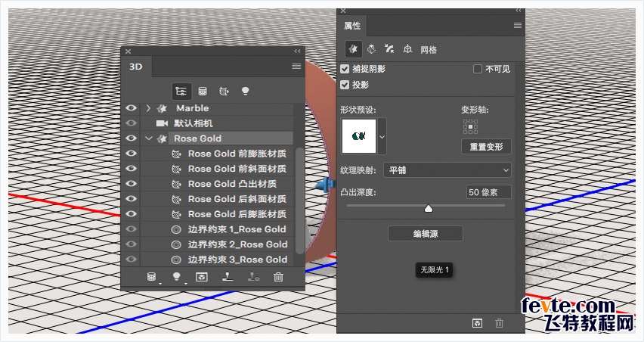
Task: Close the 3D panel
Action: click(128, 51)
